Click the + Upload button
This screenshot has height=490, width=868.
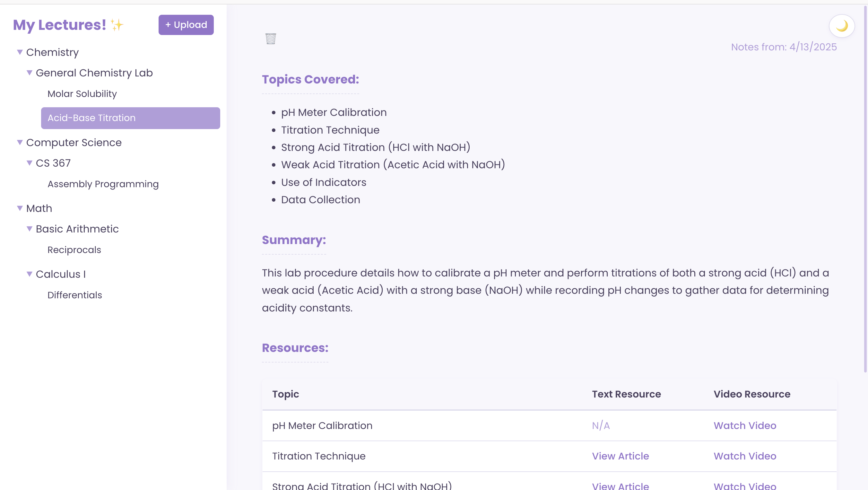pos(186,25)
